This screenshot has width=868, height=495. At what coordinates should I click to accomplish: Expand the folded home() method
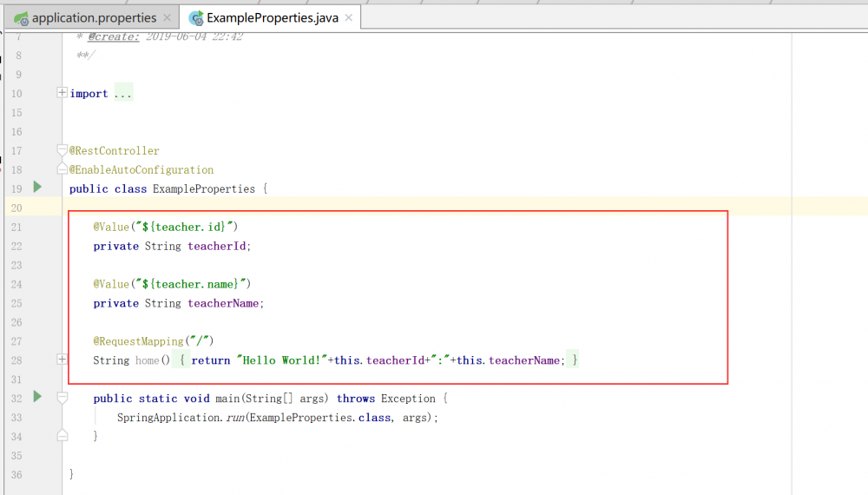pos(62,360)
